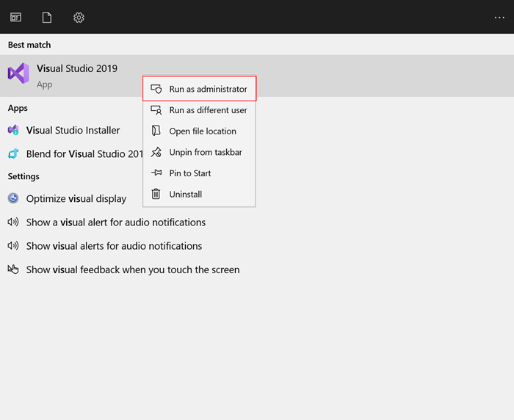This screenshot has height=420, width=514.
Task: Click the speaker icon beside Show a visual alert
Action: tap(13, 222)
